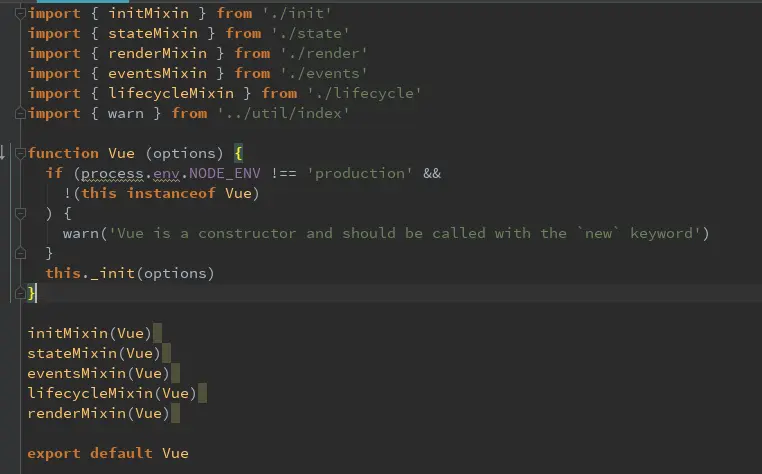Click 'keyword' at the end of warning string
Viewport: 762px width, 474px height.
(x=661, y=233)
